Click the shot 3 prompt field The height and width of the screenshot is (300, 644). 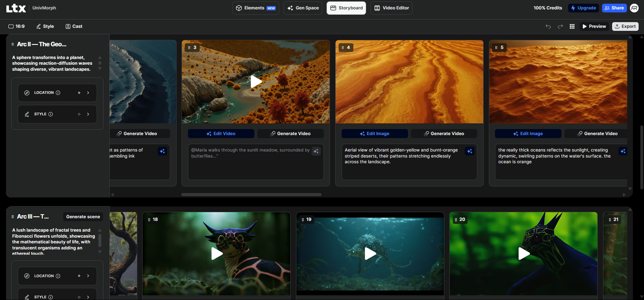(x=256, y=162)
